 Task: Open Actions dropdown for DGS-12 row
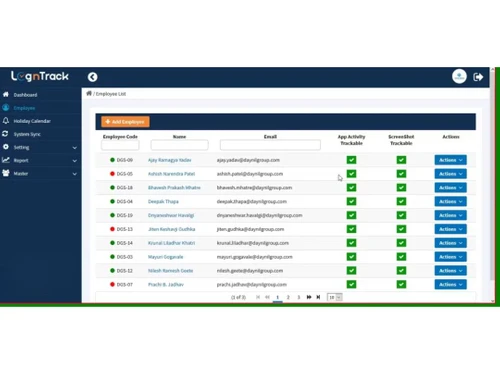[x=450, y=271]
